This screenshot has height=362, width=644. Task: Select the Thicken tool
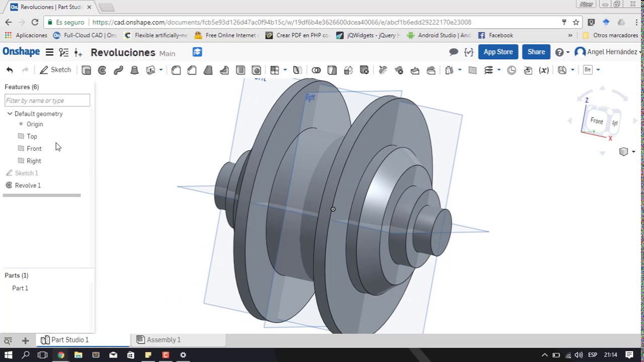click(x=150, y=70)
